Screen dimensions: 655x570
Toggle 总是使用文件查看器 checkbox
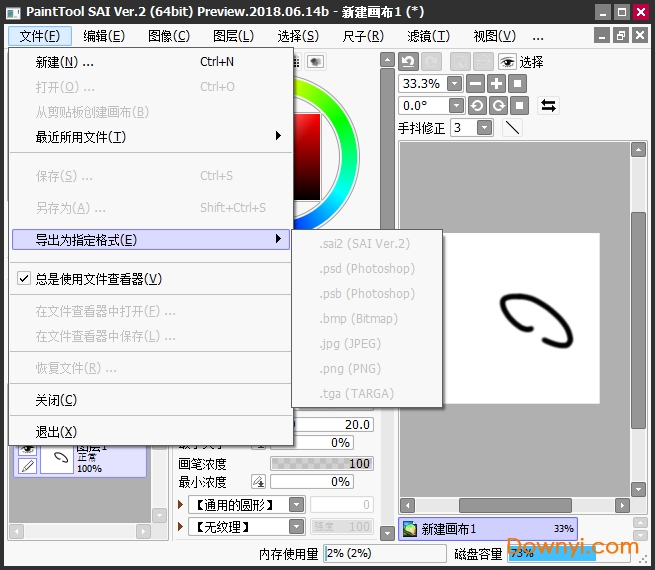[x=24, y=279]
